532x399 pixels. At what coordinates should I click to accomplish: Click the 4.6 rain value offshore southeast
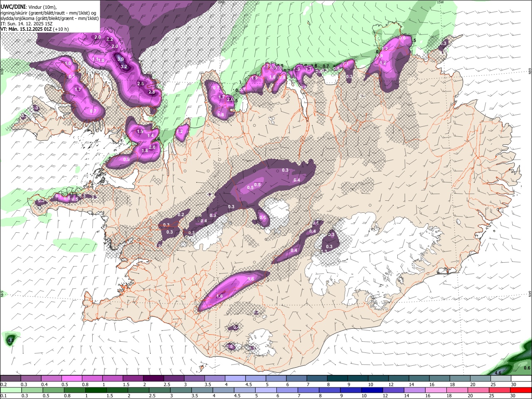[x=498, y=373]
